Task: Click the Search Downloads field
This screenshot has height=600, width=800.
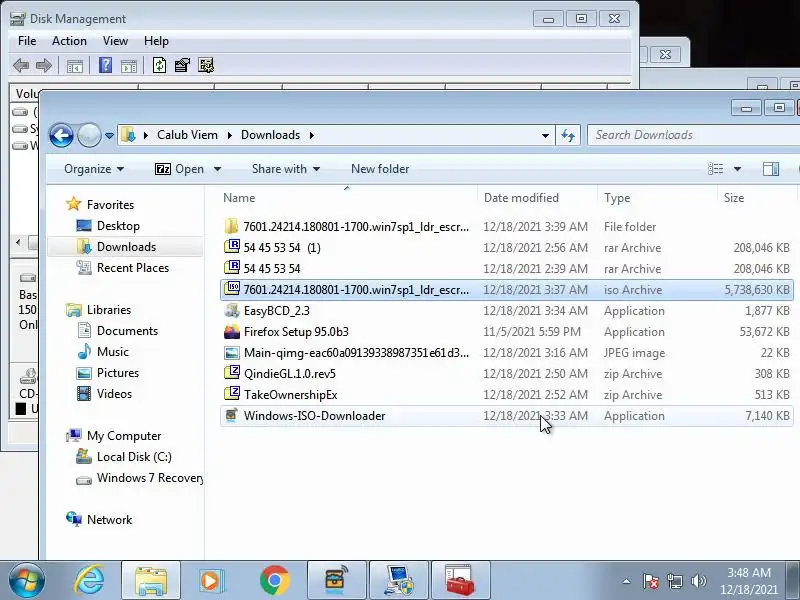Action: (692, 135)
